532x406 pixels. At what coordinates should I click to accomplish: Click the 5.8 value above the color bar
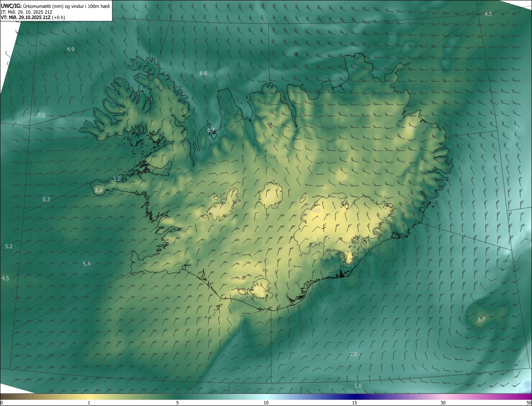click(x=358, y=386)
